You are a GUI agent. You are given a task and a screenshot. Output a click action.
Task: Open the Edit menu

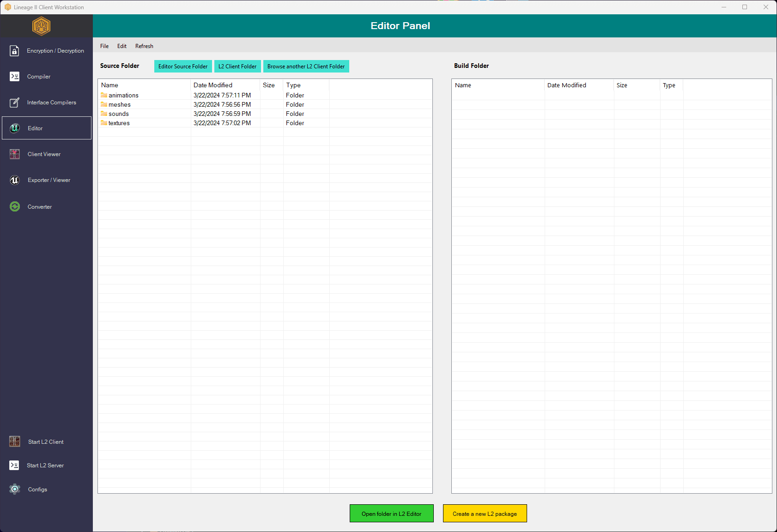pos(121,46)
